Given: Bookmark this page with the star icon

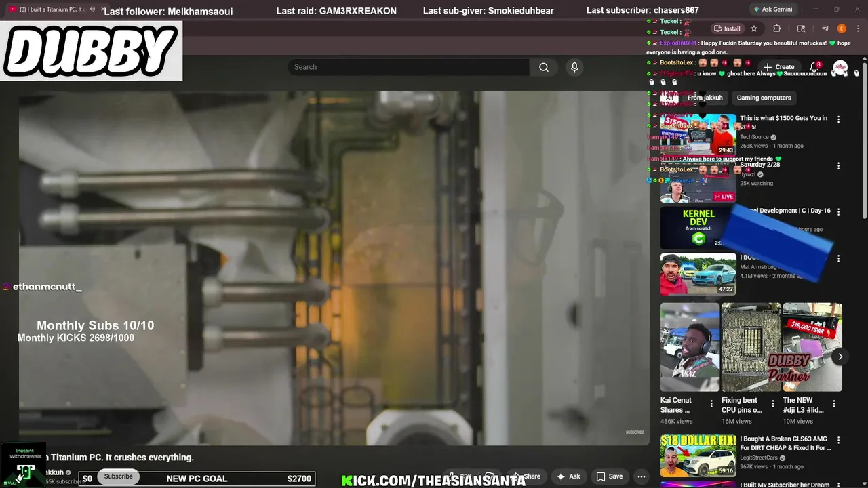Looking at the screenshot, I should point(754,28).
